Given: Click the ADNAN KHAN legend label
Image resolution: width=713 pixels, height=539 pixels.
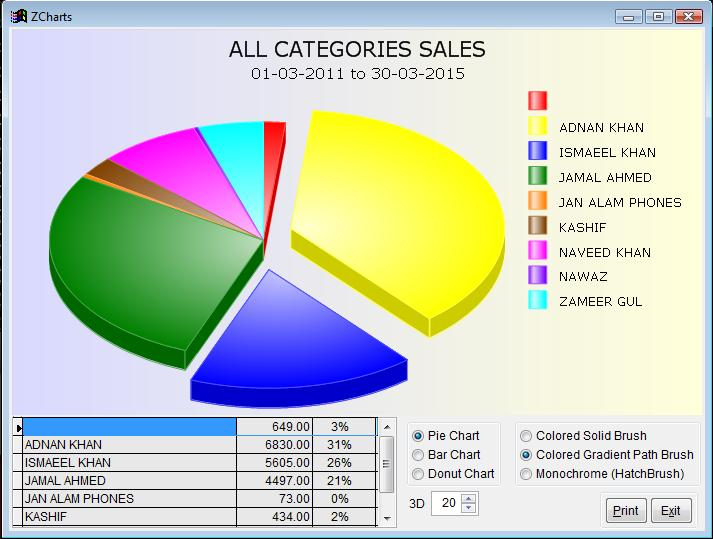Looking at the screenshot, I should (601, 127).
